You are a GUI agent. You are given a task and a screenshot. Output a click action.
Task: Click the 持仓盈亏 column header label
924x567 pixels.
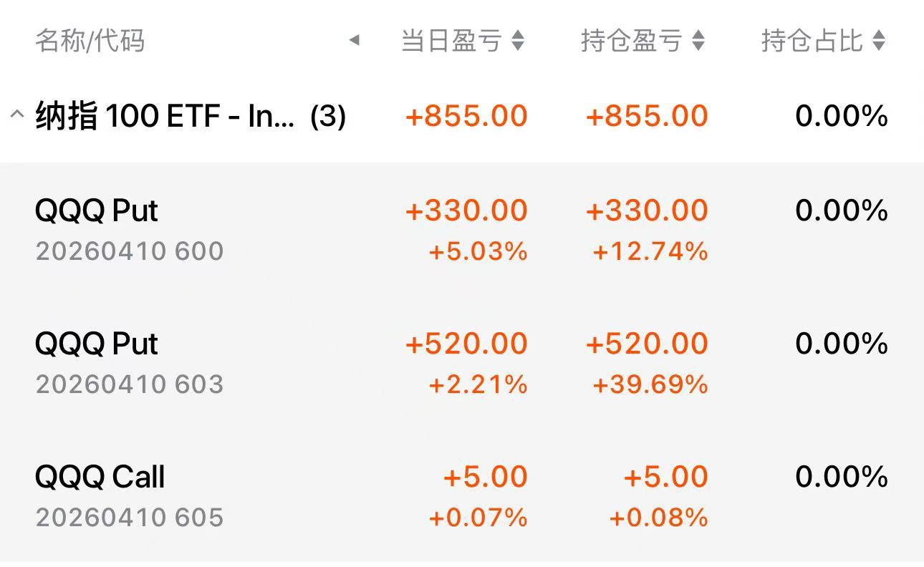click(631, 41)
